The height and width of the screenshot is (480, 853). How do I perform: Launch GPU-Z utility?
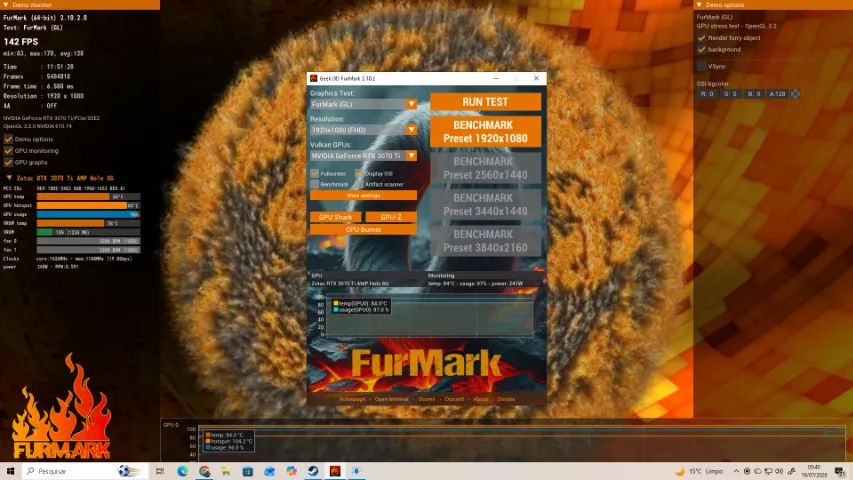[x=391, y=217]
